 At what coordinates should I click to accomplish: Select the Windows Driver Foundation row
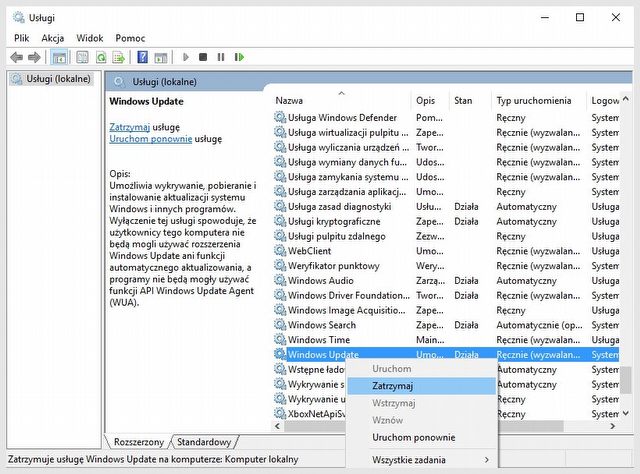point(446,295)
